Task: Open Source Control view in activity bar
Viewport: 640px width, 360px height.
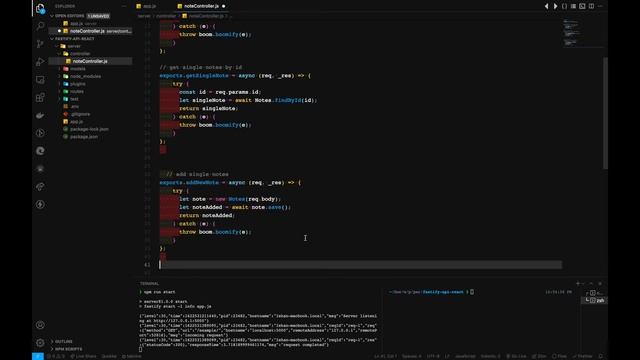Action: click(x=40, y=44)
